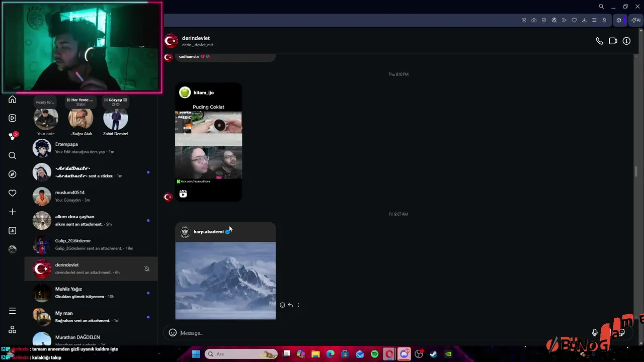Start audio call with derindevlet
The width and height of the screenshot is (644, 362).
[599, 41]
